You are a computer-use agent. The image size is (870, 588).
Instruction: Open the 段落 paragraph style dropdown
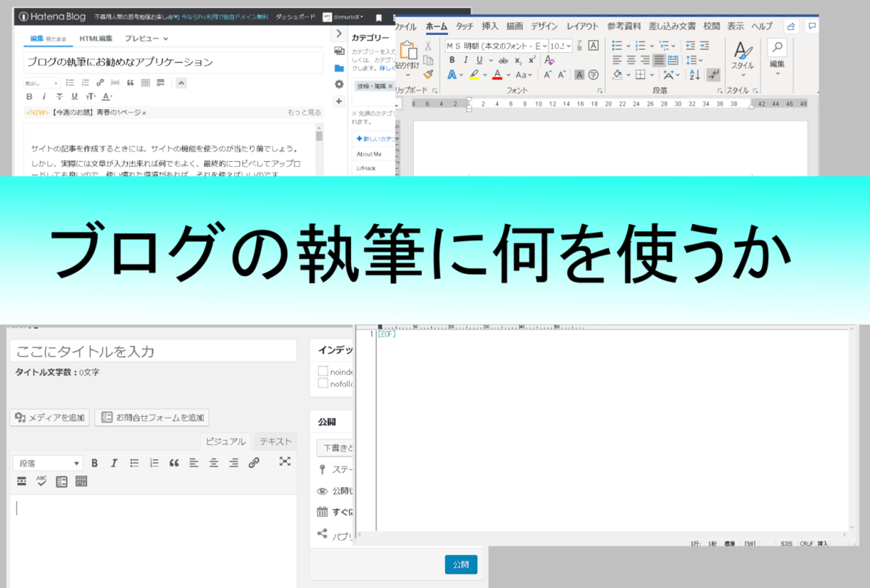pyautogui.click(x=49, y=462)
